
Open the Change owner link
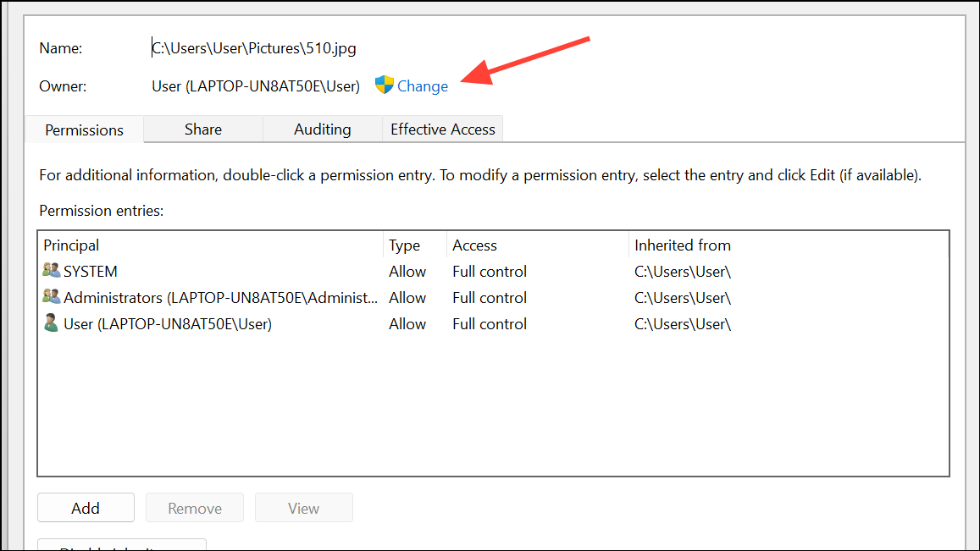(423, 86)
